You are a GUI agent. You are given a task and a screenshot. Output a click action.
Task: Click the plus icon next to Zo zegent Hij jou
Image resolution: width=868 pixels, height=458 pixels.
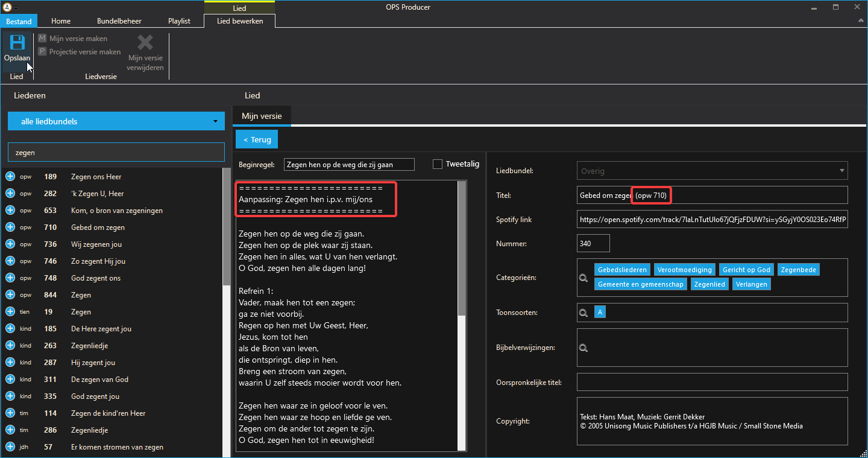pos(10,261)
